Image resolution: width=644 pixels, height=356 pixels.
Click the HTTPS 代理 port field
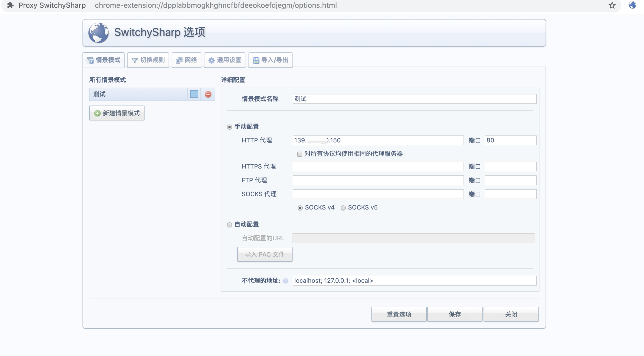[x=511, y=166]
